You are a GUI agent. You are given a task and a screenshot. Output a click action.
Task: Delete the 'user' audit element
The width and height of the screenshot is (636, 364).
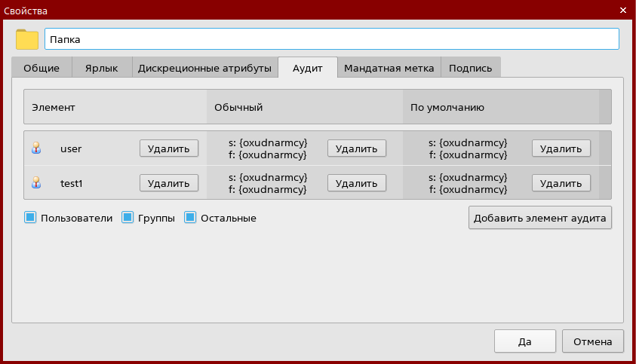tap(169, 148)
